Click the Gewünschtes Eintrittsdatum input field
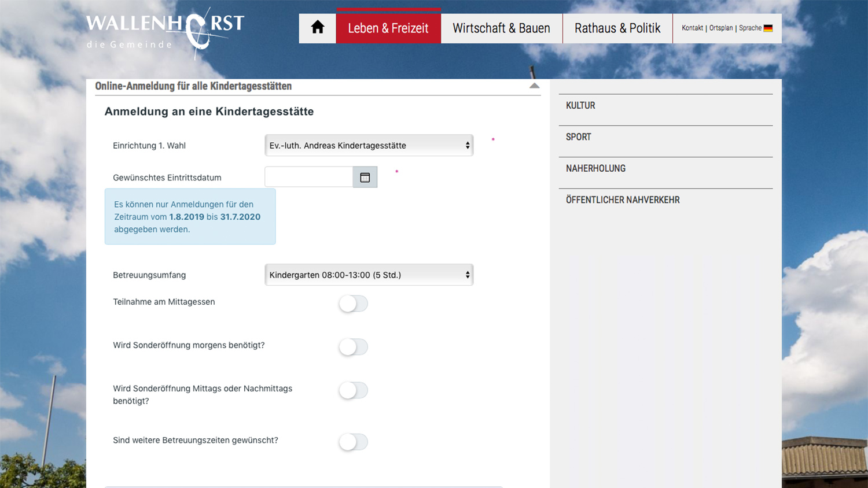The image size is (868, 488). tap(309, 177)
